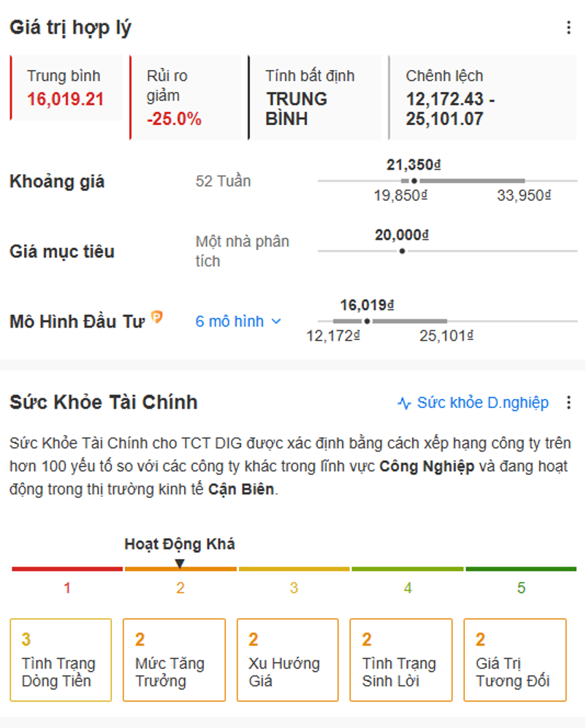Click the orange Pro badge beside Mô Hình Đầu Tư

click(157, 316)
